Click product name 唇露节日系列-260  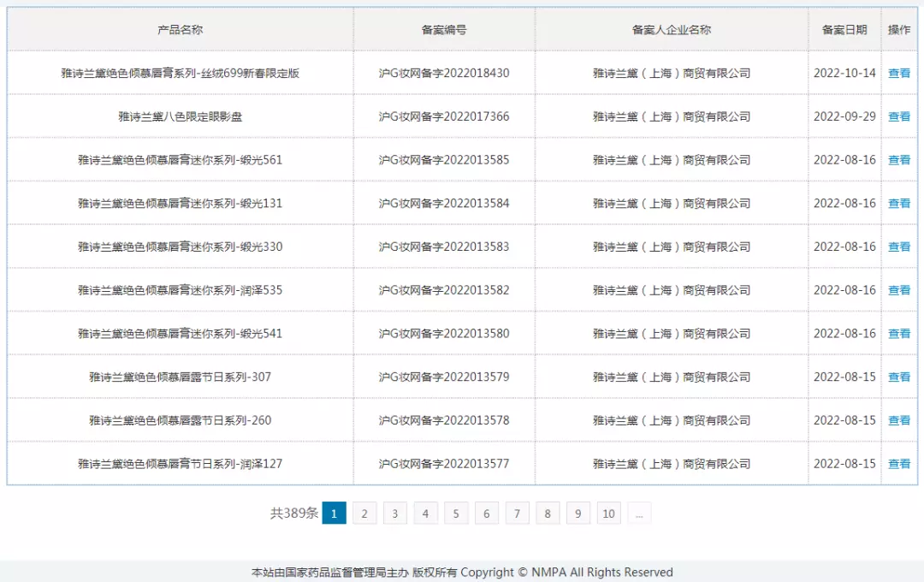pos(181,420)
